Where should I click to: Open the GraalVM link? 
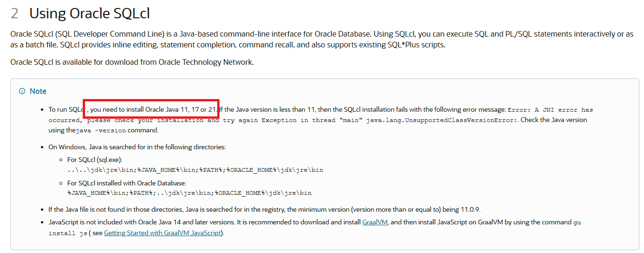pyautogui.click(x=375, y=222)
